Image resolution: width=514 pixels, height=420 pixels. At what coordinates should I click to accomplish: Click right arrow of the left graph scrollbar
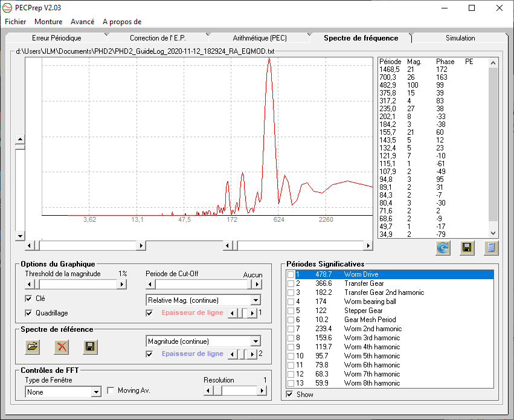(141, 245)
